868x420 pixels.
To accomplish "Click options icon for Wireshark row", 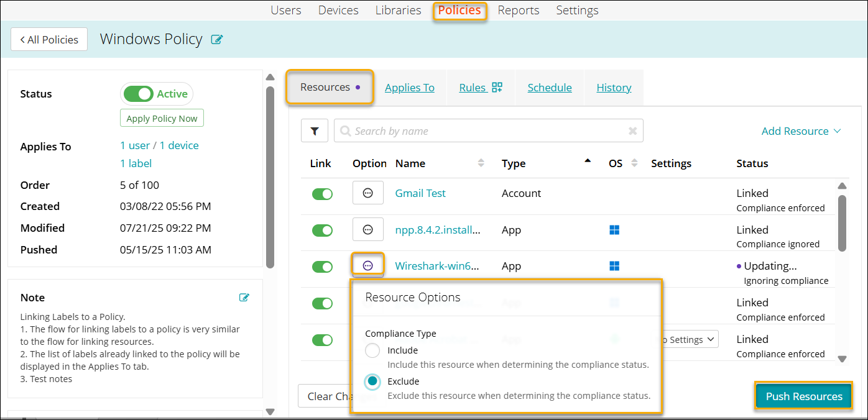I will click(x=367, y=266).
